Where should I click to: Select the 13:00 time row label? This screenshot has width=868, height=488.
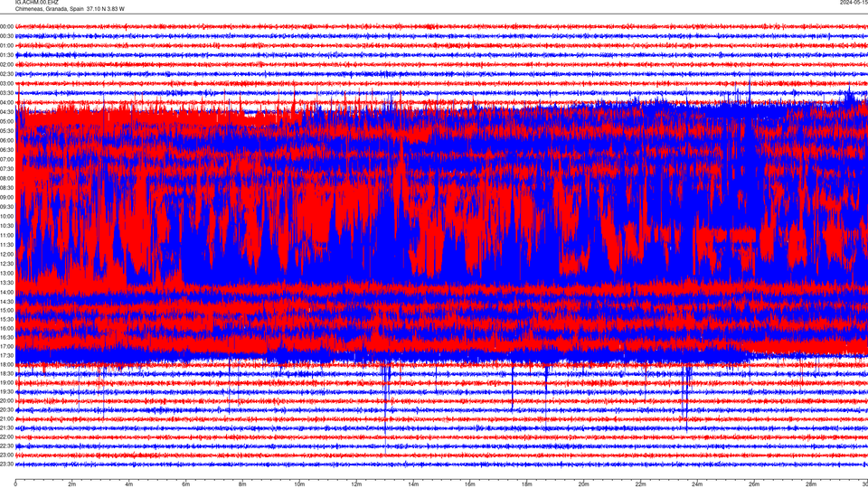click(x=6, y=273)
